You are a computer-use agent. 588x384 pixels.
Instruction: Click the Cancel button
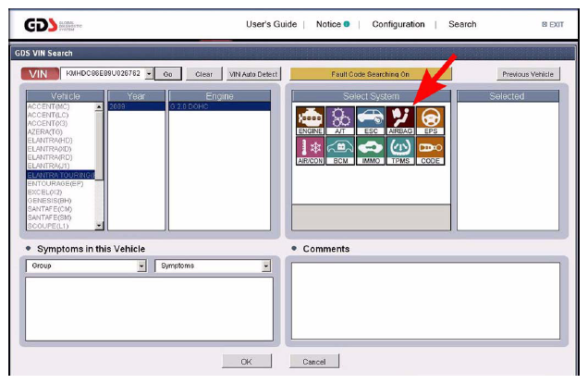(x=314, y=362)
